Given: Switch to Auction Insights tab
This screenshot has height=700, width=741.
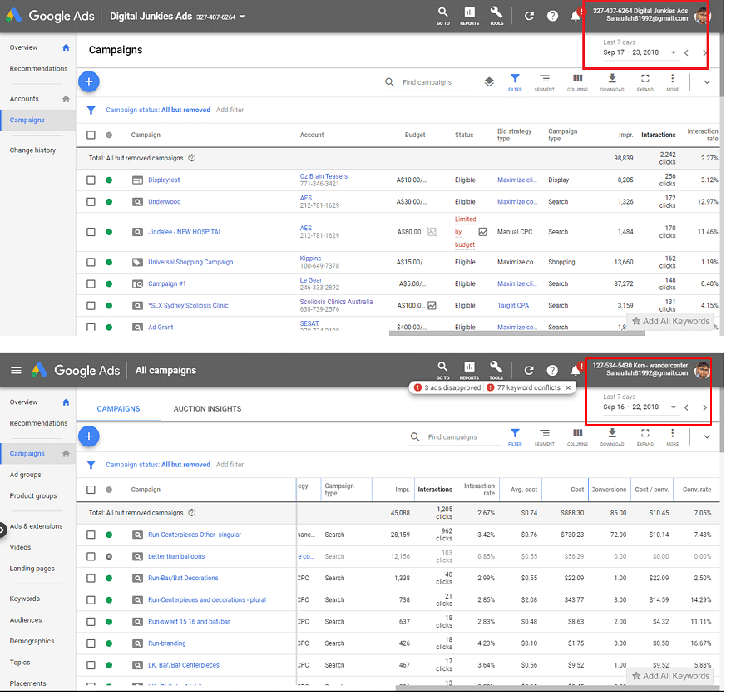Looking at the screenshot, I should click(207, 408).
